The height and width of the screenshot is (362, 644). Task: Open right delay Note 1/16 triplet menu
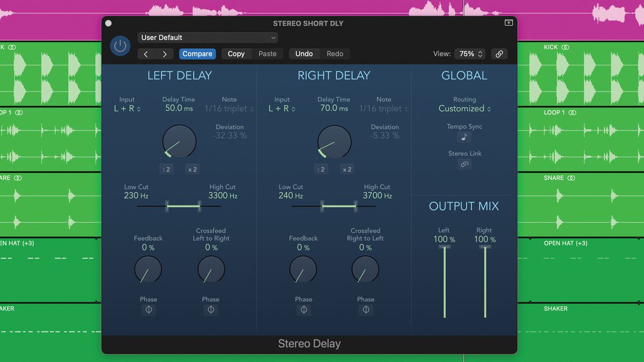384,108
